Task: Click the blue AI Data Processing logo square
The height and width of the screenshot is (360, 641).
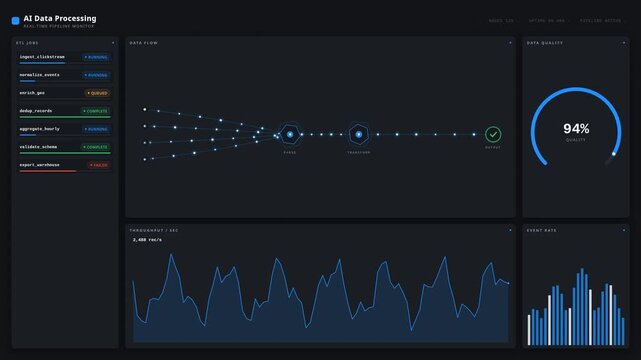Action: point(16,21)
